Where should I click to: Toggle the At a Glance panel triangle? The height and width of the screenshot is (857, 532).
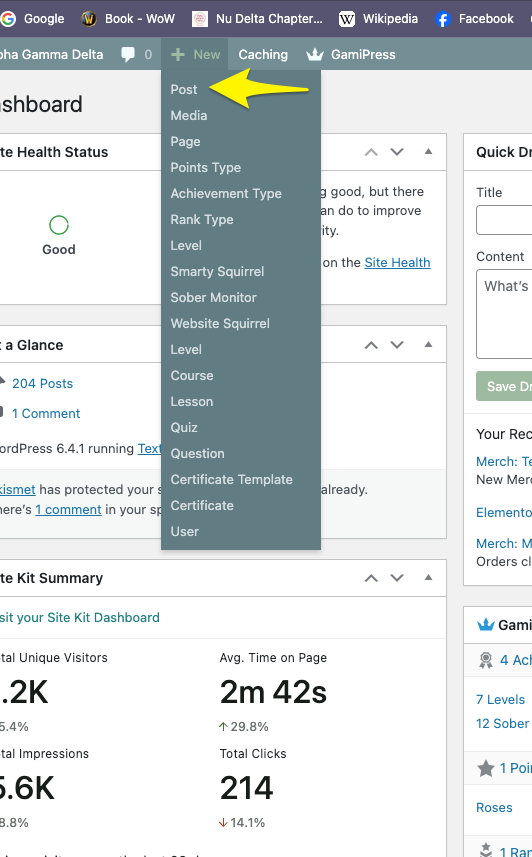pyautogui.click(x=429, y=344)
